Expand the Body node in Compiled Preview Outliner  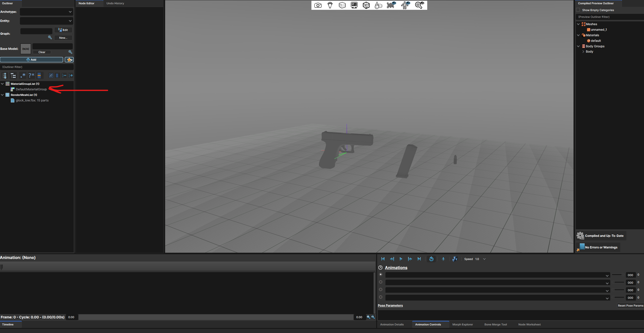point(583,51)
